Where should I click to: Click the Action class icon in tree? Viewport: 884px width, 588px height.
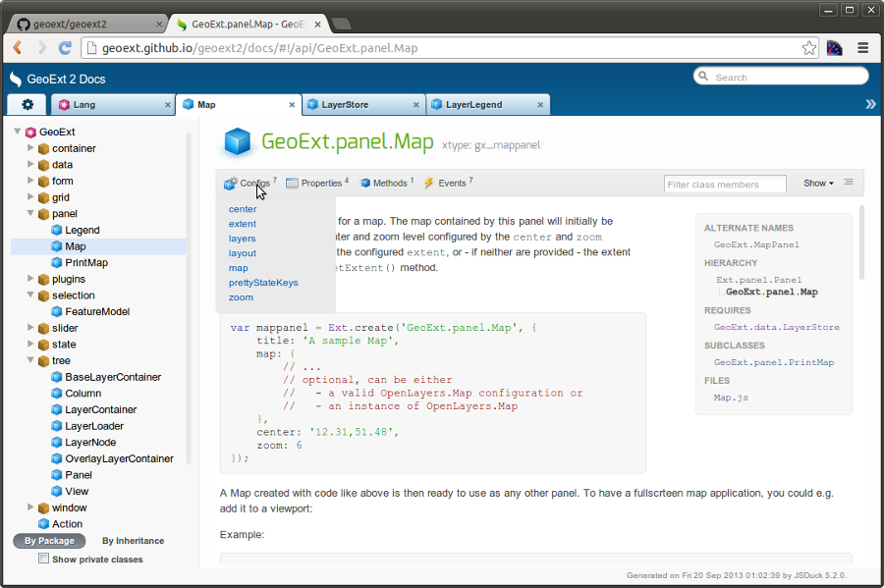point(43,524)
